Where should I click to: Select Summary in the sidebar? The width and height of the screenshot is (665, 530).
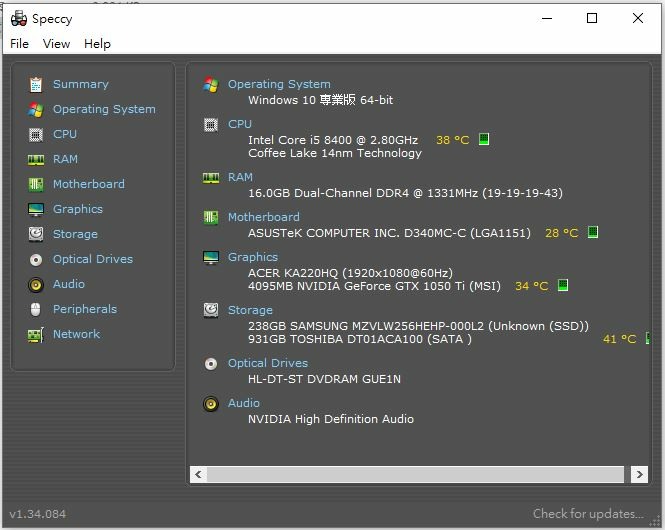click(81, 84)
